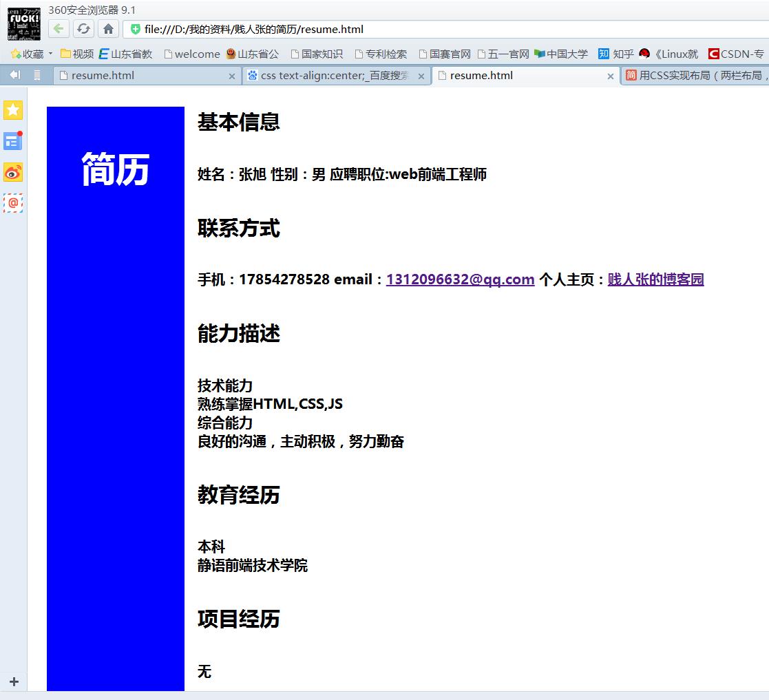Open the 《Linux就 bookmark
769x700 pixels.
(669, 54)
